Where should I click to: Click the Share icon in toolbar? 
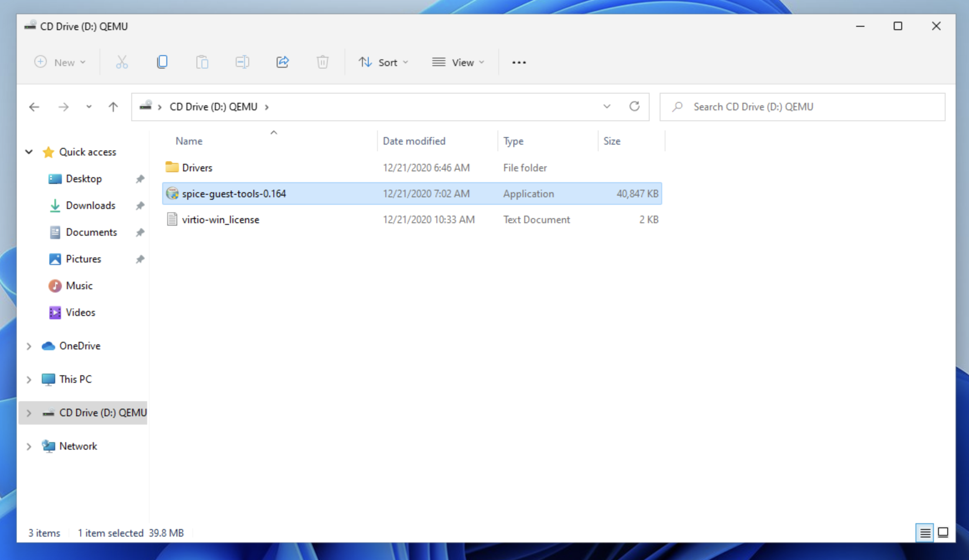coord(283,62)
